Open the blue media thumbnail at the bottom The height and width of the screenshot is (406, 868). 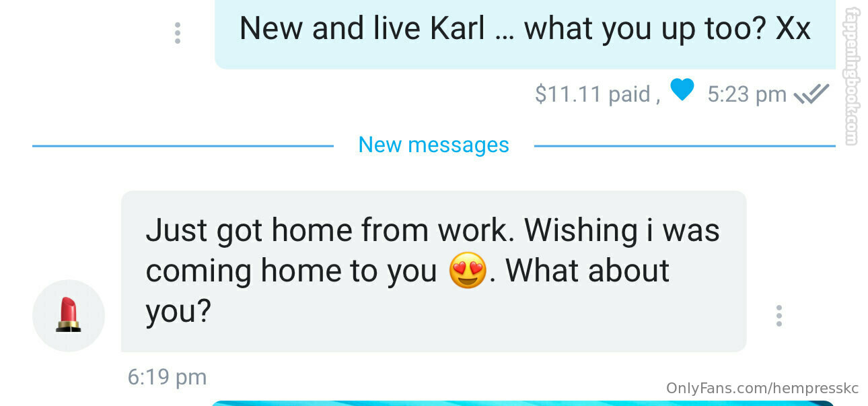click(523, 403)
